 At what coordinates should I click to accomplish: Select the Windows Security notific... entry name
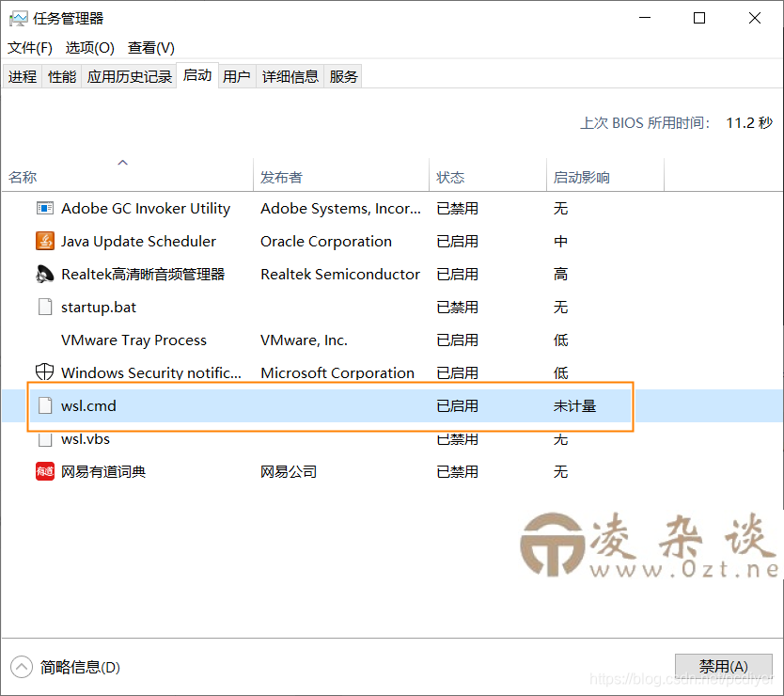click(151, 372)
